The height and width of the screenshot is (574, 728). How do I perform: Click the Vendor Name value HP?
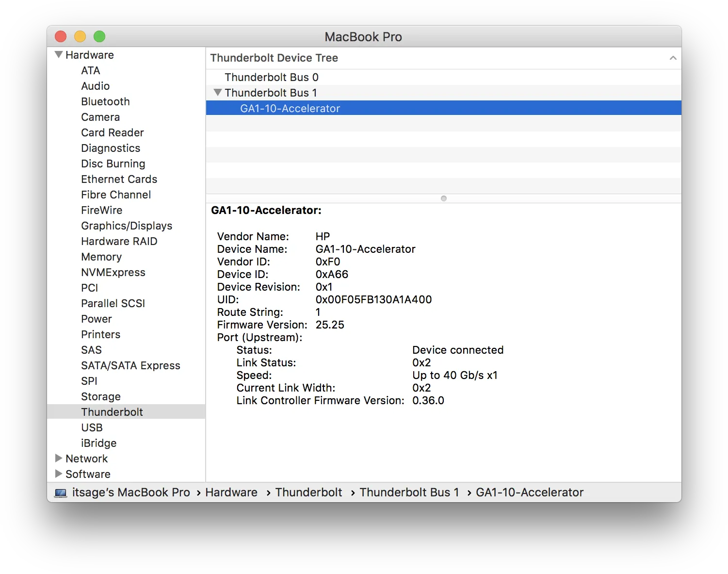tap(323, 236)
